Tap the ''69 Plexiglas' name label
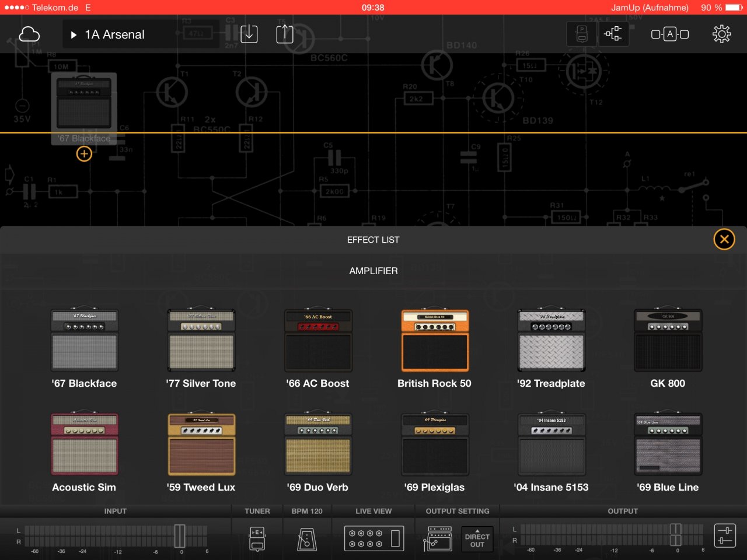The width and height of the screenshot is (747, 560). pos(434,487)
